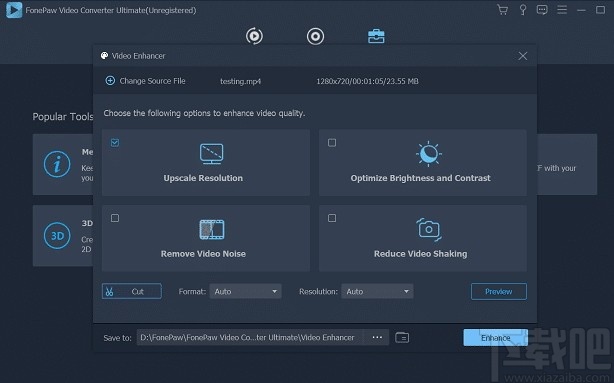Click the plus icon to change source
Screen dimensions: 614x383
(x=110, y=81)
